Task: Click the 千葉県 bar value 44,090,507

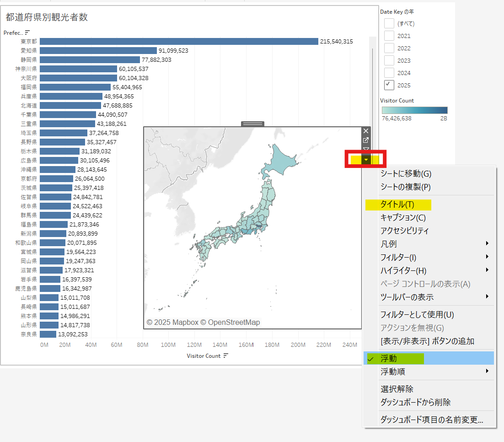Action: coord(113,115)
